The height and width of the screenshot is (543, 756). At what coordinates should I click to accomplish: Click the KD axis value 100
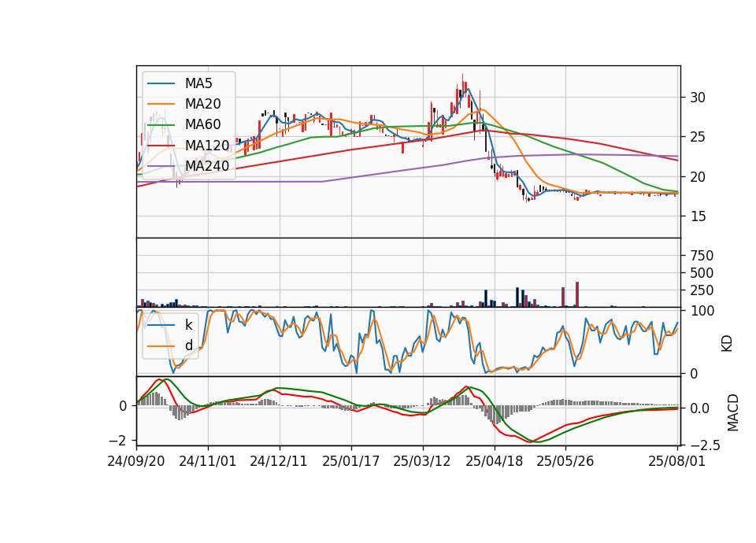pyautogui.click(x=702, y=312)
